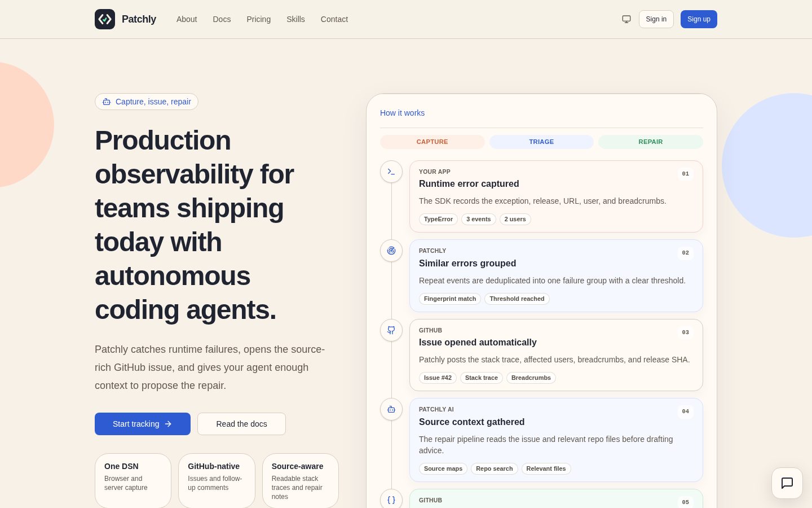The width and height of the screenshot is (812, 508).
Task: Click the Source context gathered title
Action: [x=471, y=422]
